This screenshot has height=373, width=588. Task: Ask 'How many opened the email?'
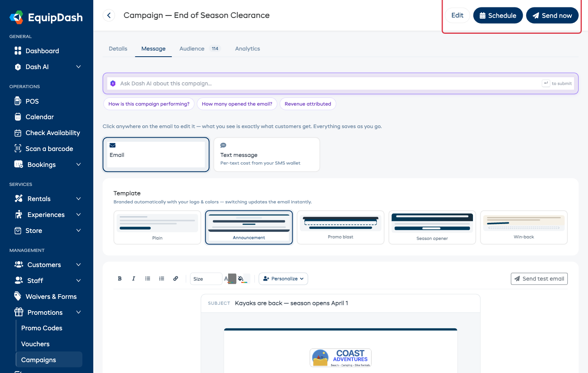[237, 104]
